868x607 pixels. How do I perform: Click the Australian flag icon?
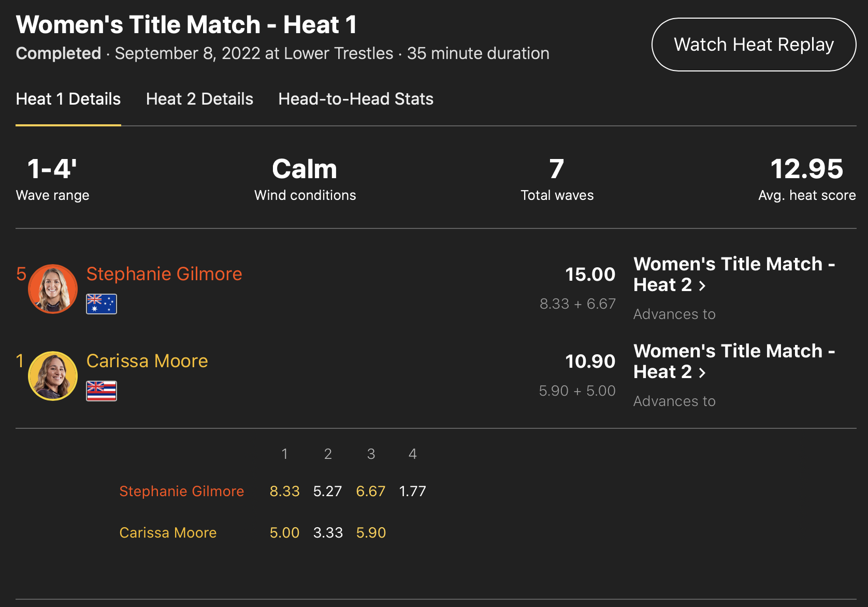(x=102, y=304)
